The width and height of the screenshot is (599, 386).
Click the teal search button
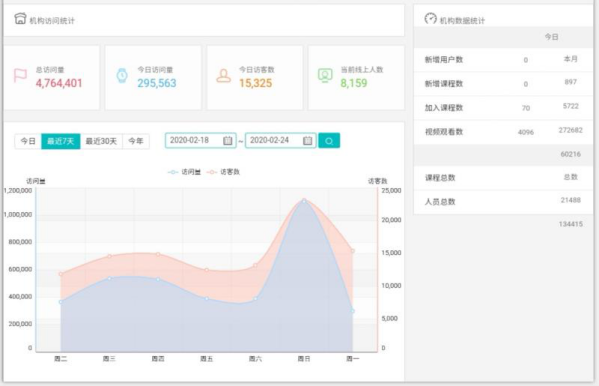pos(329,141)
